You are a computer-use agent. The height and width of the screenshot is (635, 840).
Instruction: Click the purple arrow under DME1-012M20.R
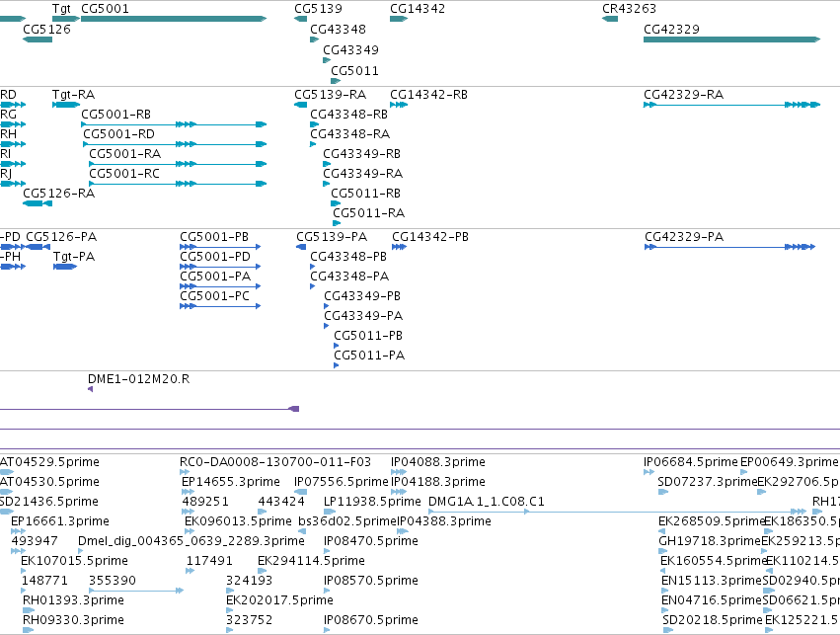coord(91,389)
